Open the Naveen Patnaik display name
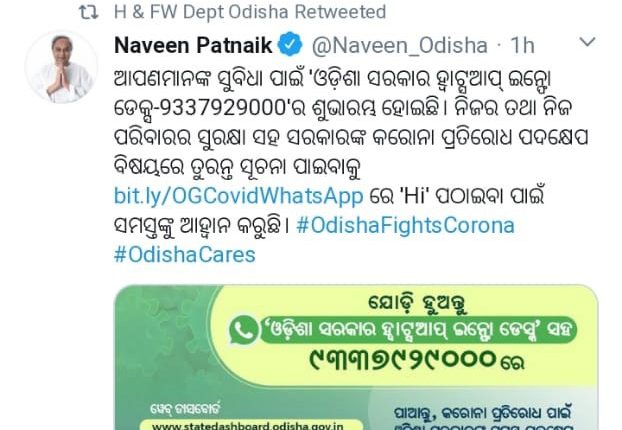This screenshot has width=622, height=430. point(193,45)
